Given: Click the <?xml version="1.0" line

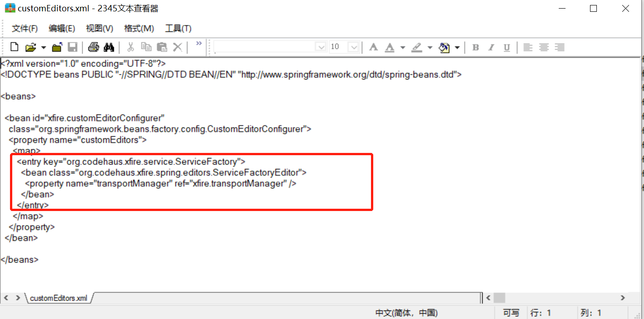Looking at the screenshot, I should 83,64.
